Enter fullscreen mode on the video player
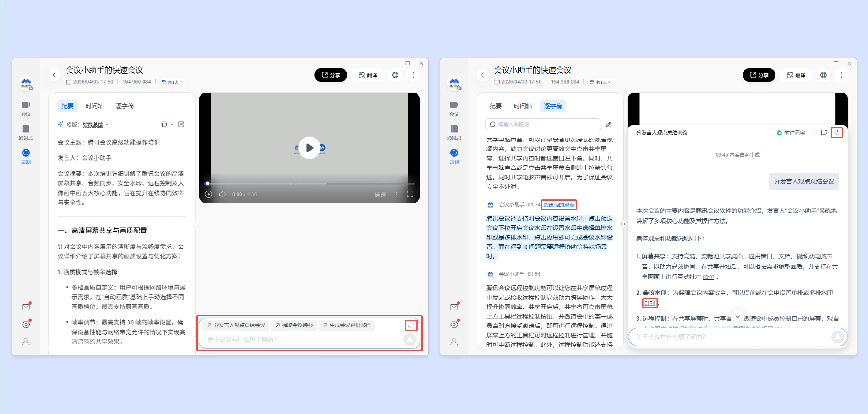 pyautogui.click(x=410, y=194)
